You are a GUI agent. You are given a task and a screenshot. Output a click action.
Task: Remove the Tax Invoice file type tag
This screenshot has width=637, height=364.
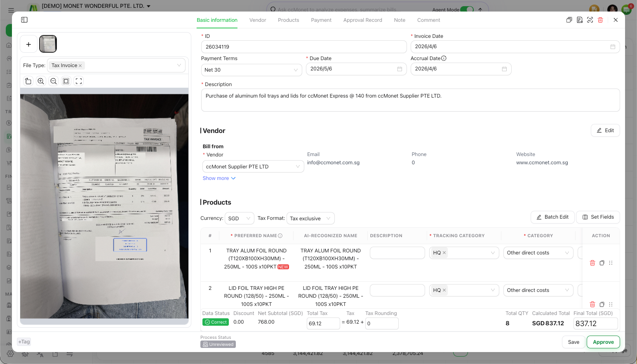point(80,65)
